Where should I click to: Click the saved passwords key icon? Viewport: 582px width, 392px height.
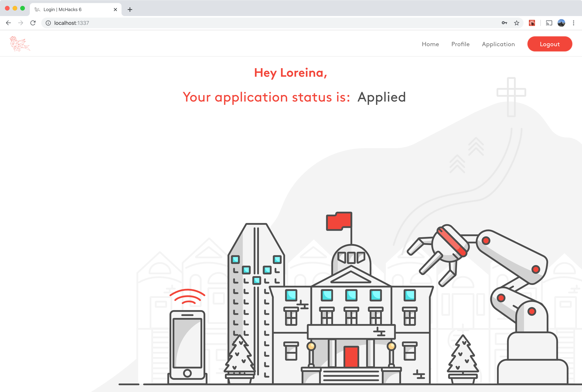pyautogui.click(x=504, y=23)
